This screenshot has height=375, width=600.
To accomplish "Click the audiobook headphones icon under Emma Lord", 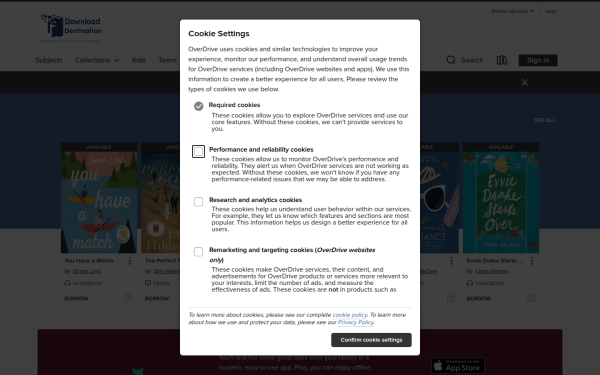I will point(68,283).
